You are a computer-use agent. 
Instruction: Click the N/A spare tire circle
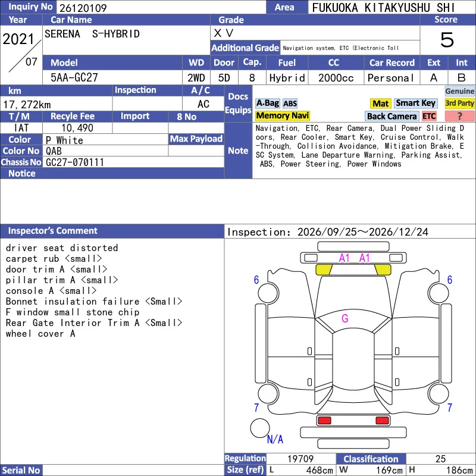[x=260, y=428]
